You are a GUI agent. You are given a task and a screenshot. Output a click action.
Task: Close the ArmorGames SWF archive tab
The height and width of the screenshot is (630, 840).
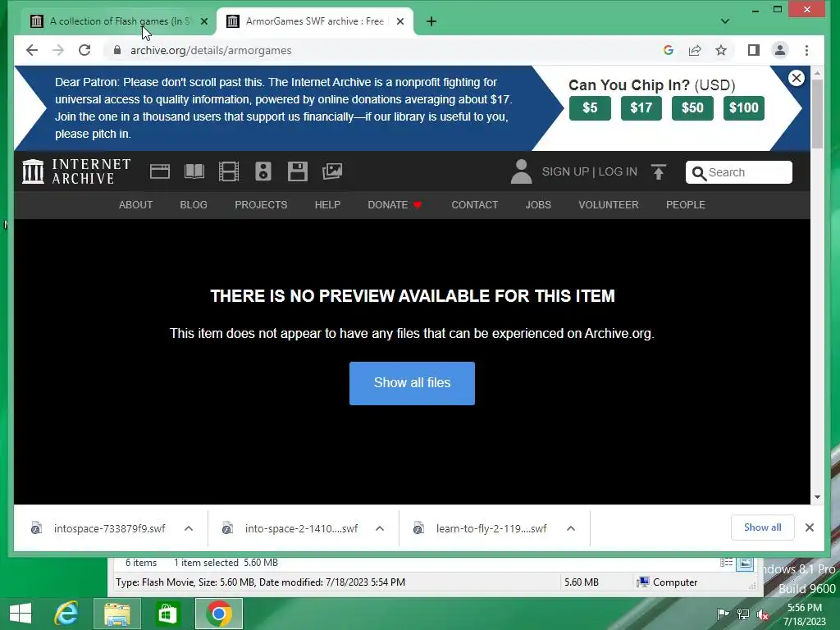click(x=400, y=21)
